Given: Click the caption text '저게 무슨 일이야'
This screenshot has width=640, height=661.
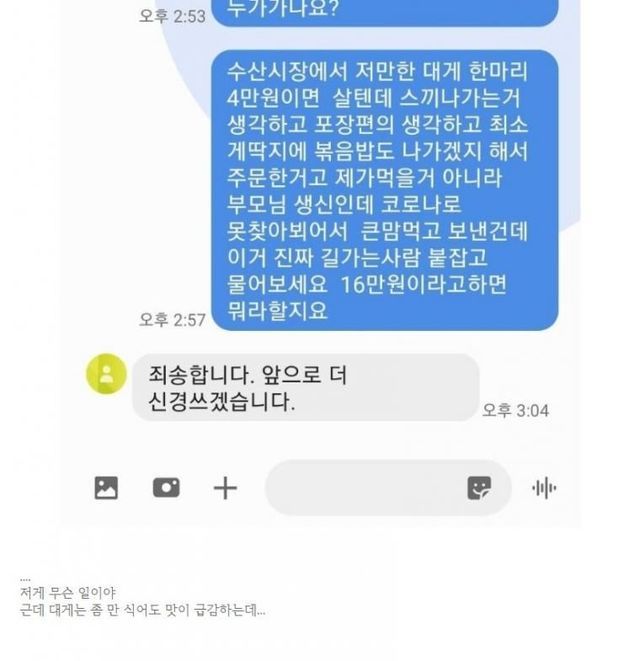Looking at the screenshot, I should point(68,593).
